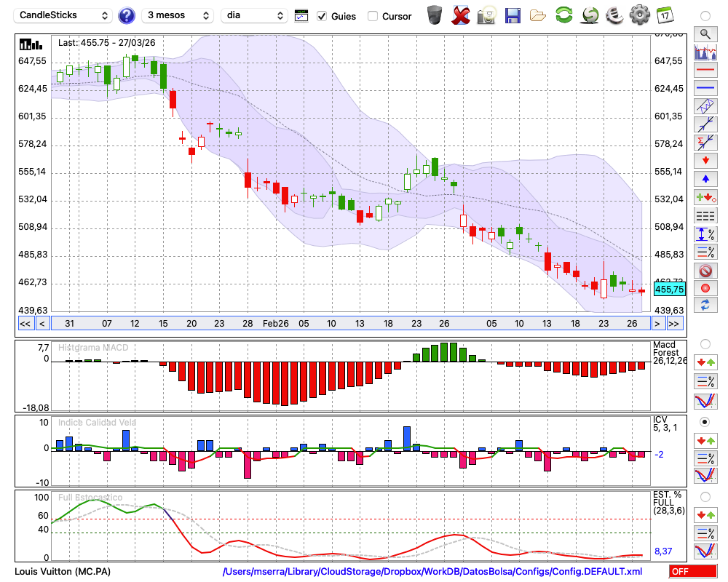Open the 3 mesos time range dropdown
This screenshot has height=582, width=728.
pyautogui.click(x=178, y=15)
